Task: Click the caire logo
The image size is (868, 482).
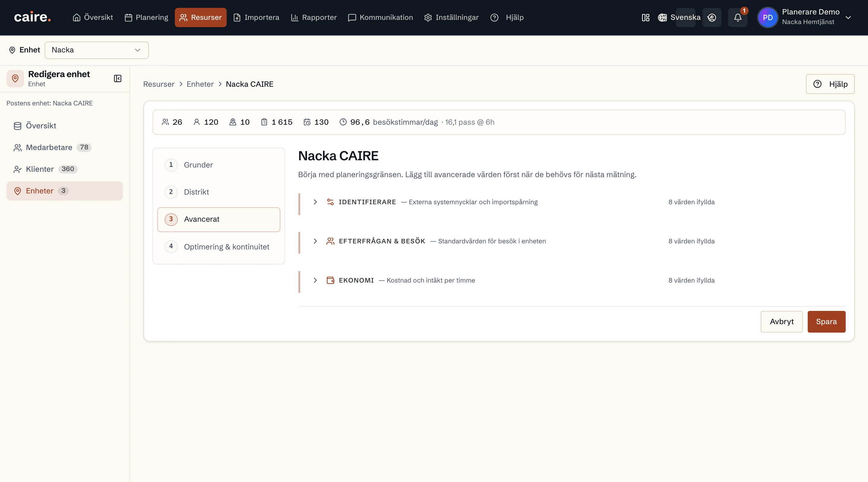Action: coord(32,17)
